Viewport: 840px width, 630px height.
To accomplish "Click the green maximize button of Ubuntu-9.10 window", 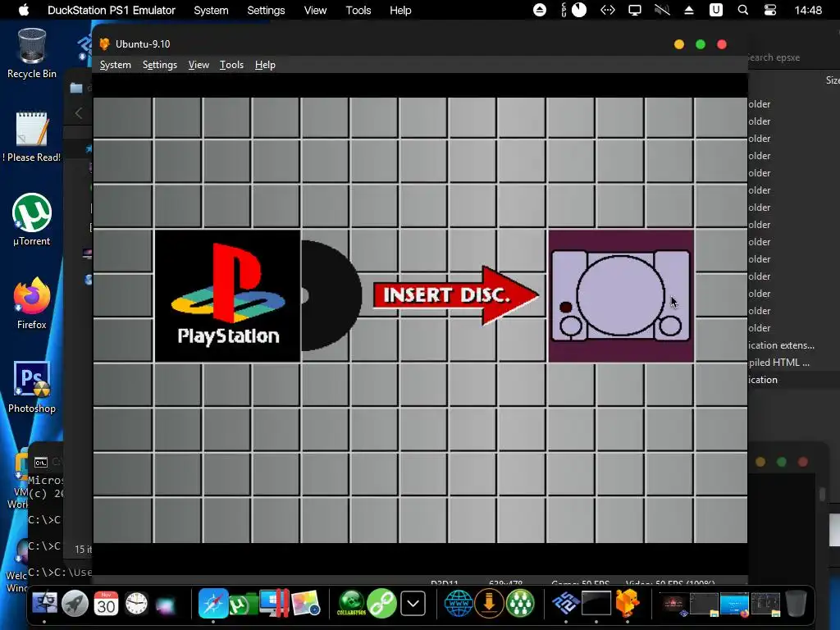I will [701, 44].
